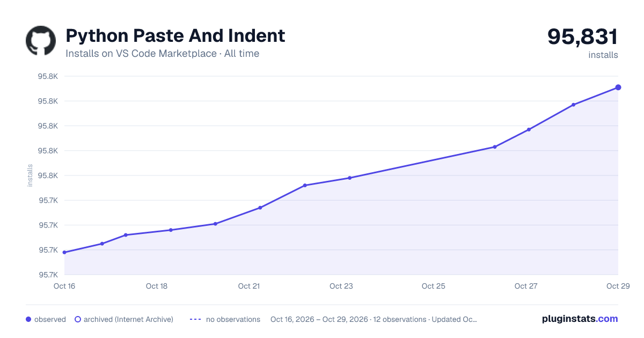Click the Oct 16 x-axis label
This screenshot has height=338, width=644.
tap(64, 286)
